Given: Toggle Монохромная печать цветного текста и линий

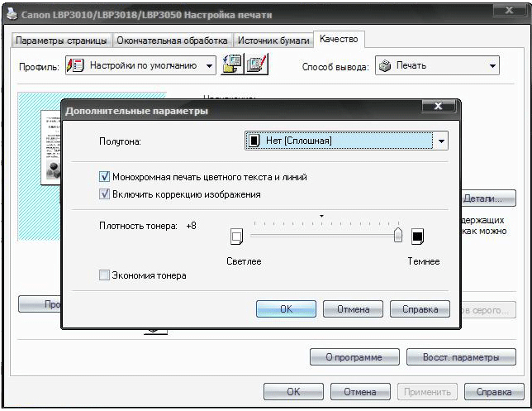Looking at the screenshot, I should point(105,177).
